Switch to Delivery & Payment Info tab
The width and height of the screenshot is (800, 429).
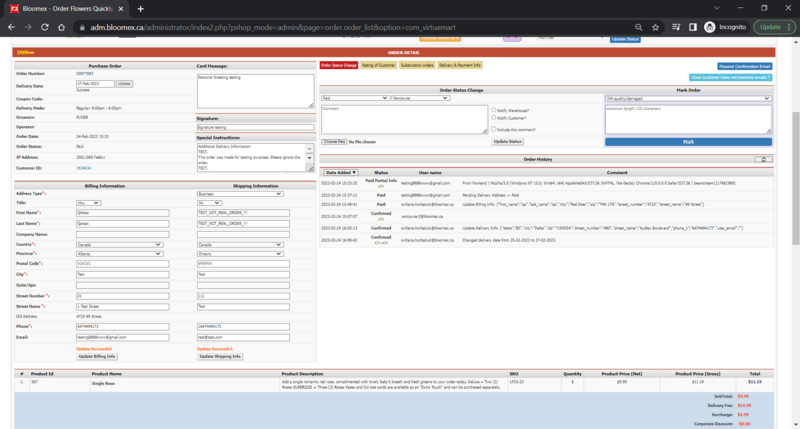[x=460, y=65]
